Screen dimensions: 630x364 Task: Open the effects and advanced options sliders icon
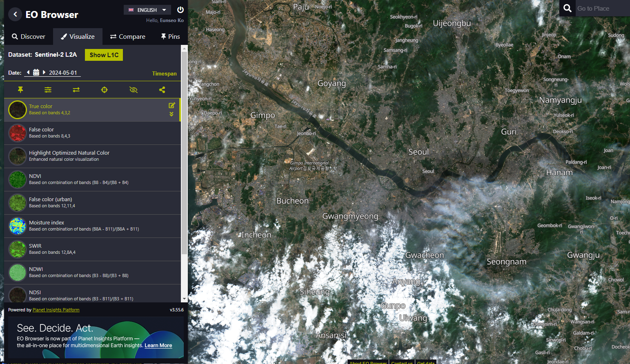coord(48,89)
